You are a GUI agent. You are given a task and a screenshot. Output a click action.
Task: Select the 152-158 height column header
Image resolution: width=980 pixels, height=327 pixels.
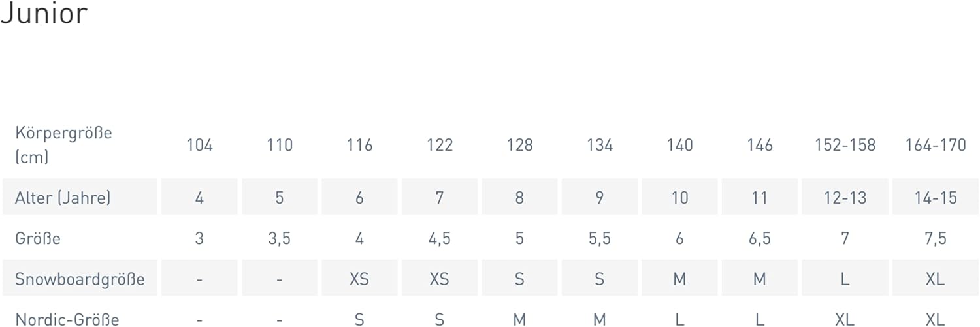pos(845,145)
